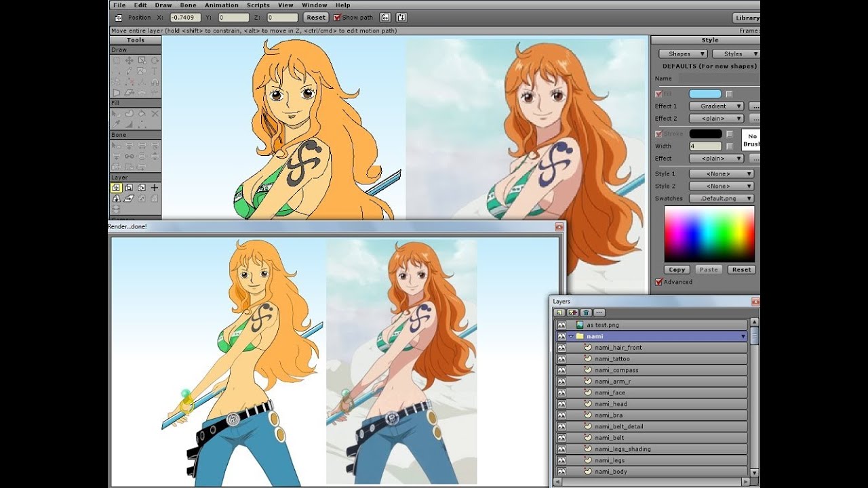Open the Animation menu

(222, 5)
